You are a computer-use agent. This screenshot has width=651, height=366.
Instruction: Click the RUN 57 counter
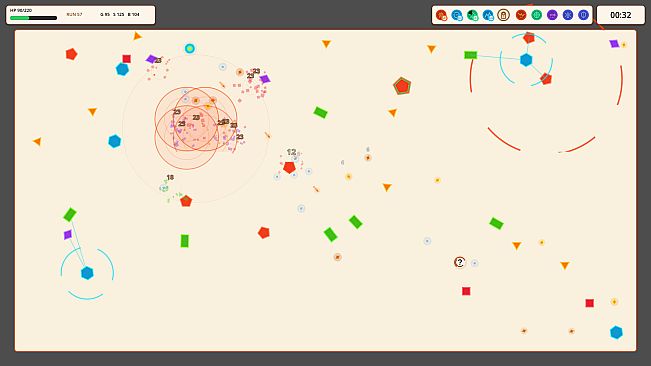click(x=74, y=15)
